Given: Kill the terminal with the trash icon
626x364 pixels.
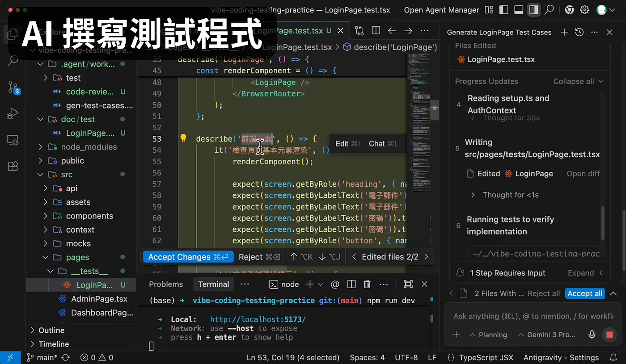Looking at the screenshot, I should pyautogui.click(x=367, y=284).
